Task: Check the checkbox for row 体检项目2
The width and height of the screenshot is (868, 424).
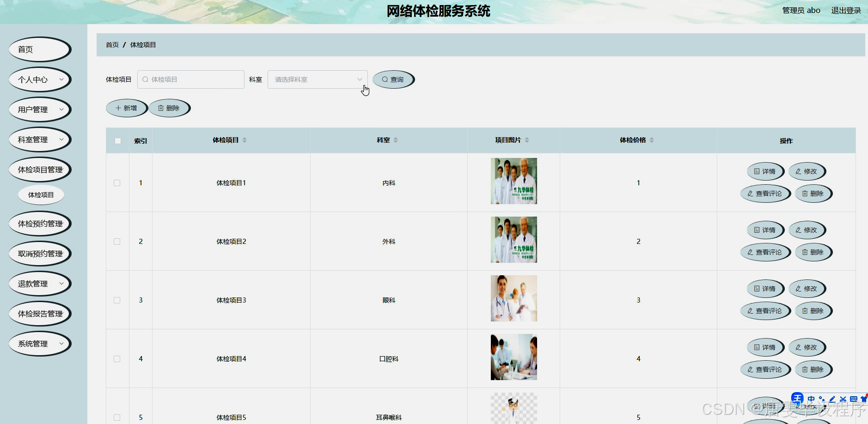Action: 117,242
